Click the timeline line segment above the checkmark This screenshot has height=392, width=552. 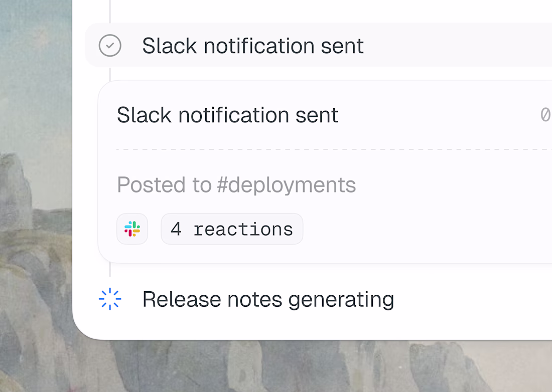110,11
